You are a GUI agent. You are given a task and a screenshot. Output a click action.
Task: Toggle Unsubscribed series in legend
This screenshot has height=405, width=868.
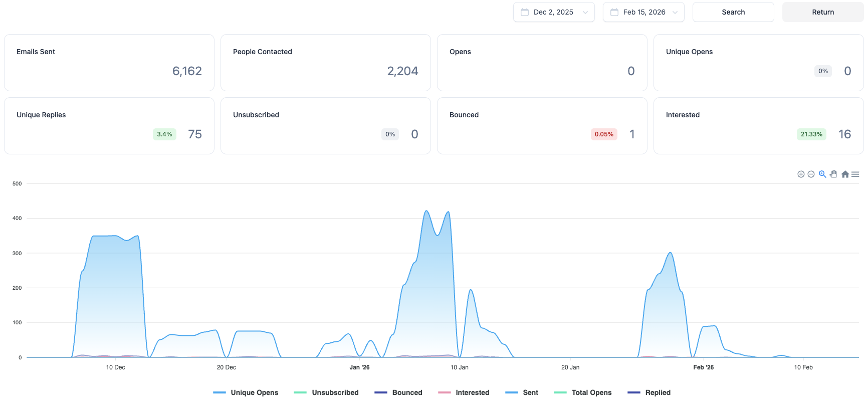[326, 392]
